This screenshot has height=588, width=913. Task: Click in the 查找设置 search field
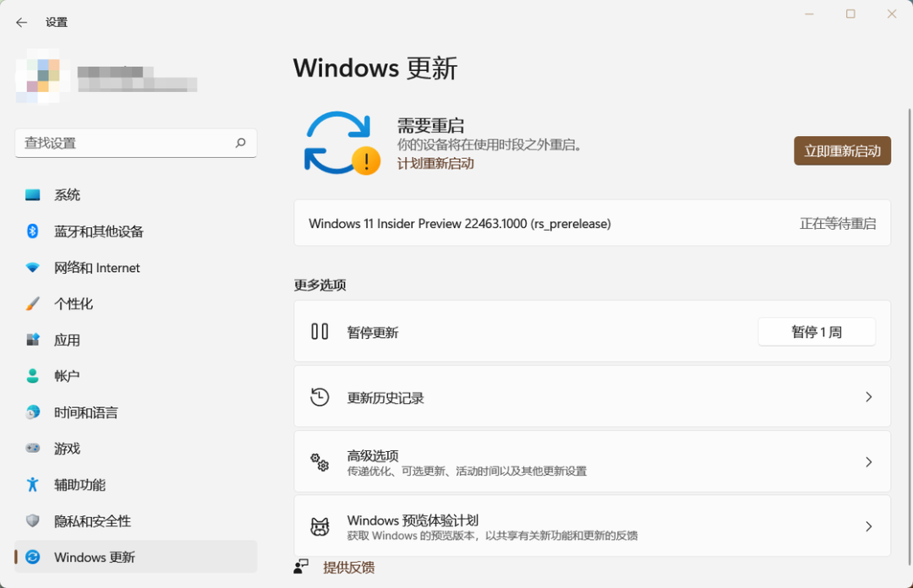click(x=135, y=143)
